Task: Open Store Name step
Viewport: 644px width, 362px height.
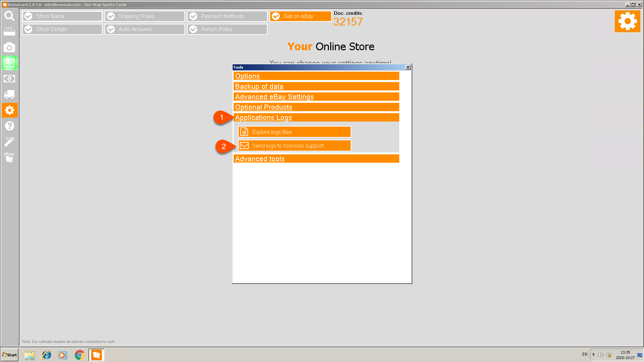Action: point(62,16)
